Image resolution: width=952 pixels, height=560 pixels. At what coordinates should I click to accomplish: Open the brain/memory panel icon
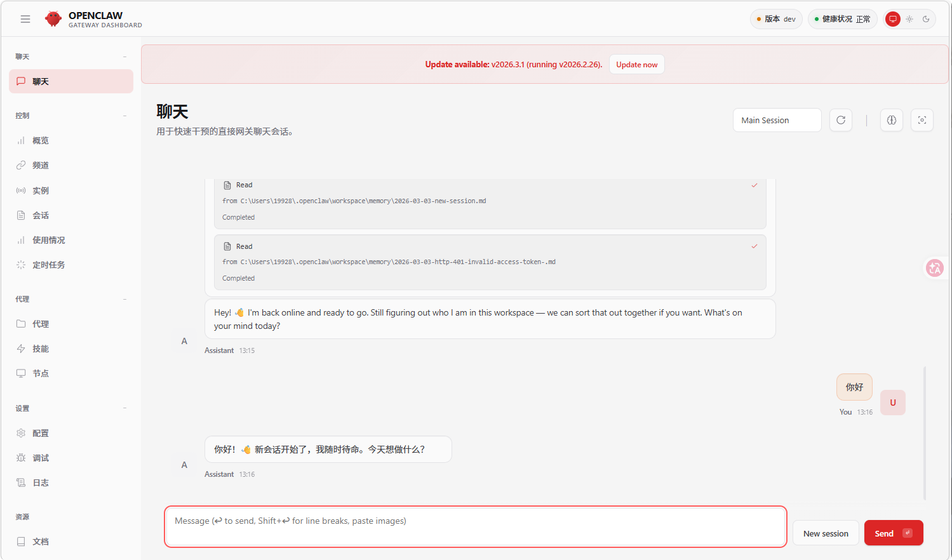891,120
